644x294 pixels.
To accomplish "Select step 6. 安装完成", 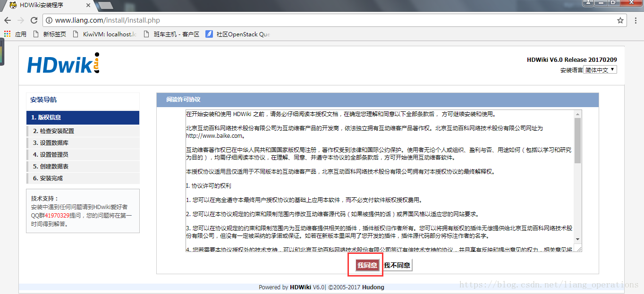I will (83, 178).
